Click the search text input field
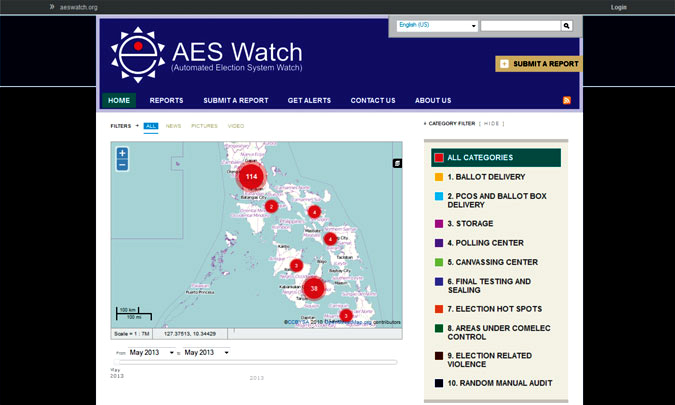675x405 pixels. pyautogui.click(x=521, y=26)
